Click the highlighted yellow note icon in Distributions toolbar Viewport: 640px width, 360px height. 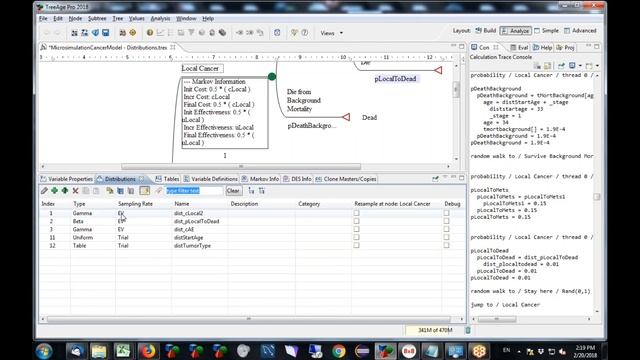pos(144,191)
